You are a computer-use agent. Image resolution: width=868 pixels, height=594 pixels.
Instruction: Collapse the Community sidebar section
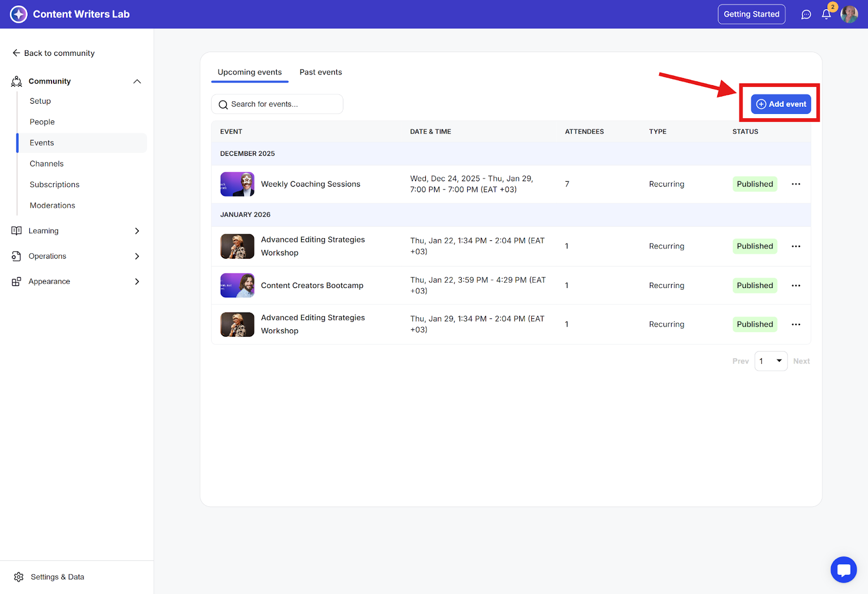point(137,81)
